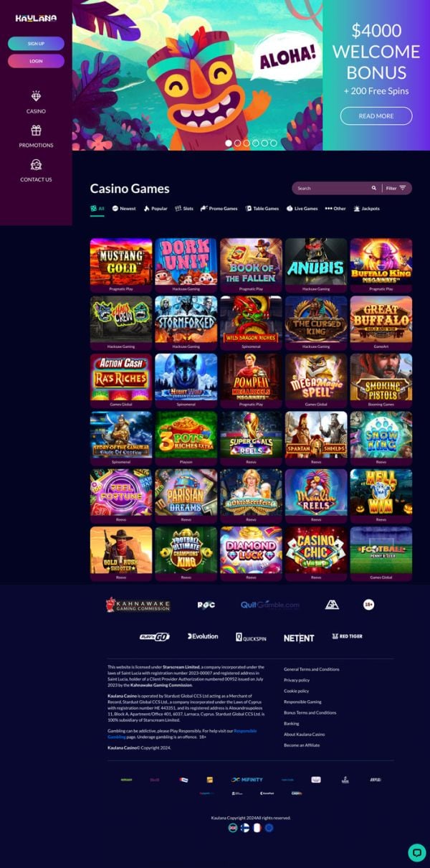Screen dimensions: 430x868
Task: Click the 18+ age restriction badge
Action: [x=369, y=605]
